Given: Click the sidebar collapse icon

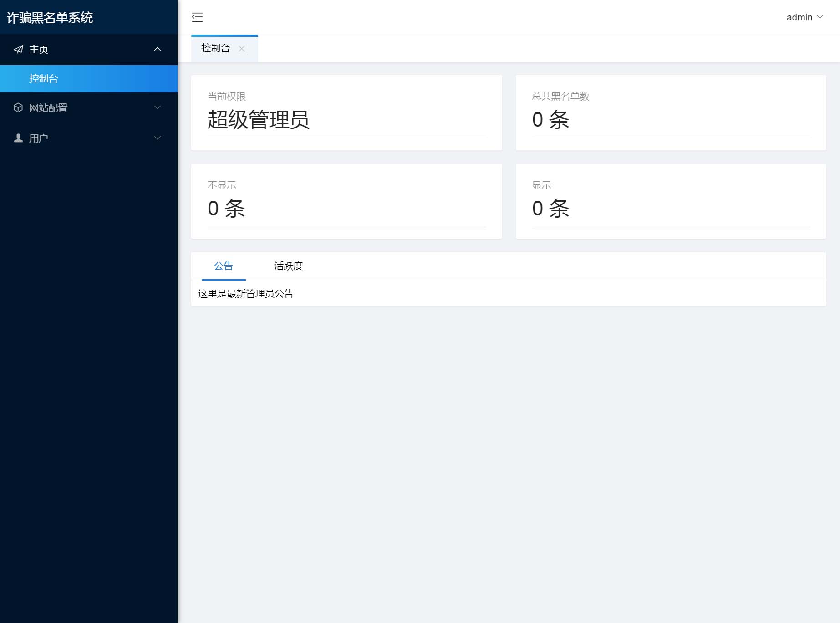Looking at the screenshot, I should point(197,17).
